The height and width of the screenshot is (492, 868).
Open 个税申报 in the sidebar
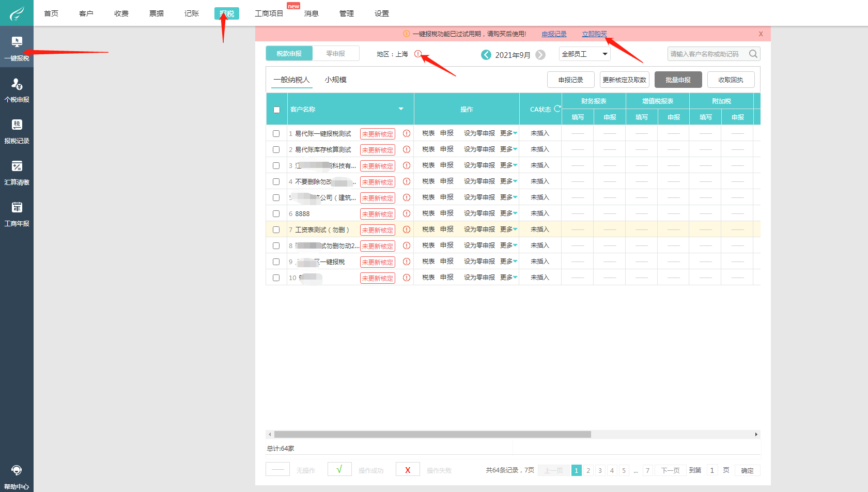(x=17, y=89)
